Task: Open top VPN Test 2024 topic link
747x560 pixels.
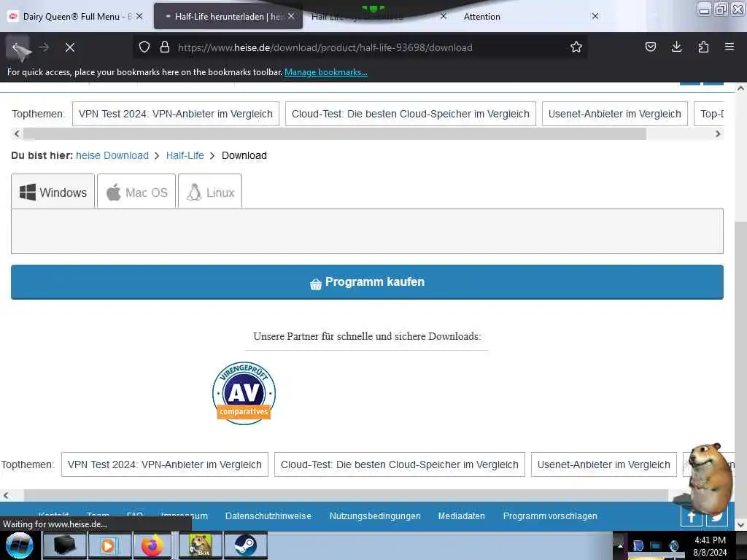Action: [x=176, y=114]
